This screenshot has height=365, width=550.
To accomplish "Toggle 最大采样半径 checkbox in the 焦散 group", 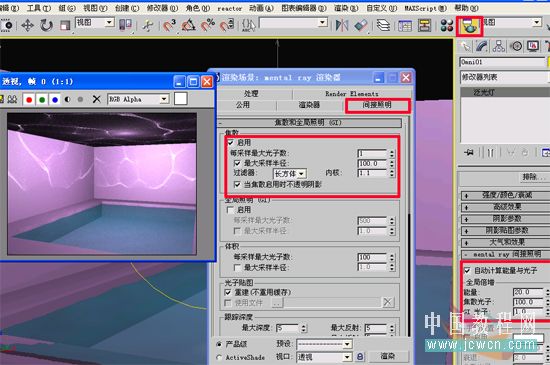I will point(237,163).
